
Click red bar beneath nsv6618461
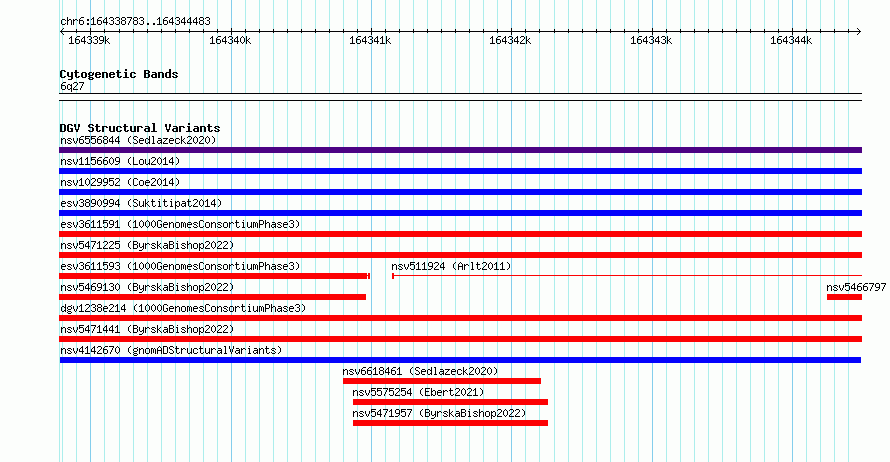tap(442, 381)
